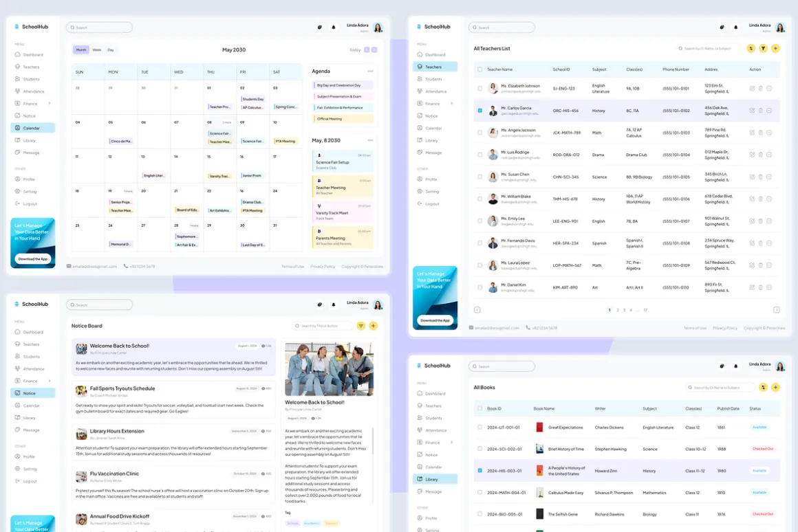This screenshot has height=532, width=798.
Task: Edit Mr. Daniel Kim's record
Action: (752, 287)
